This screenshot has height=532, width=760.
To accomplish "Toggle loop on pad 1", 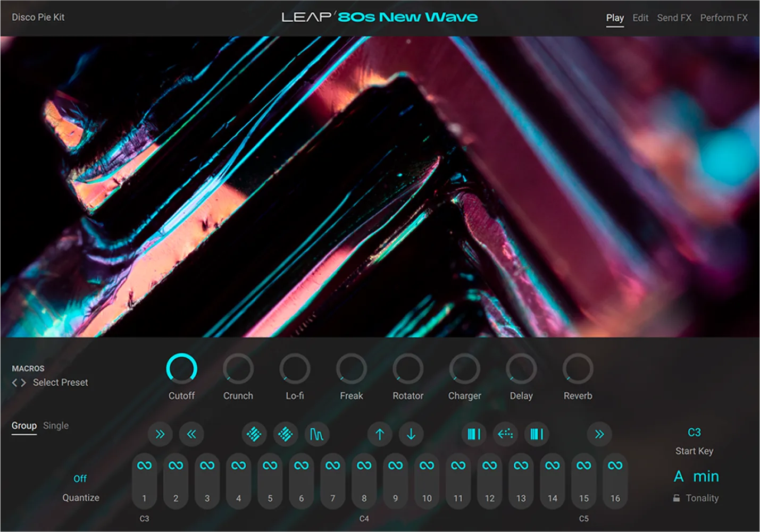I will coord(144,465).
